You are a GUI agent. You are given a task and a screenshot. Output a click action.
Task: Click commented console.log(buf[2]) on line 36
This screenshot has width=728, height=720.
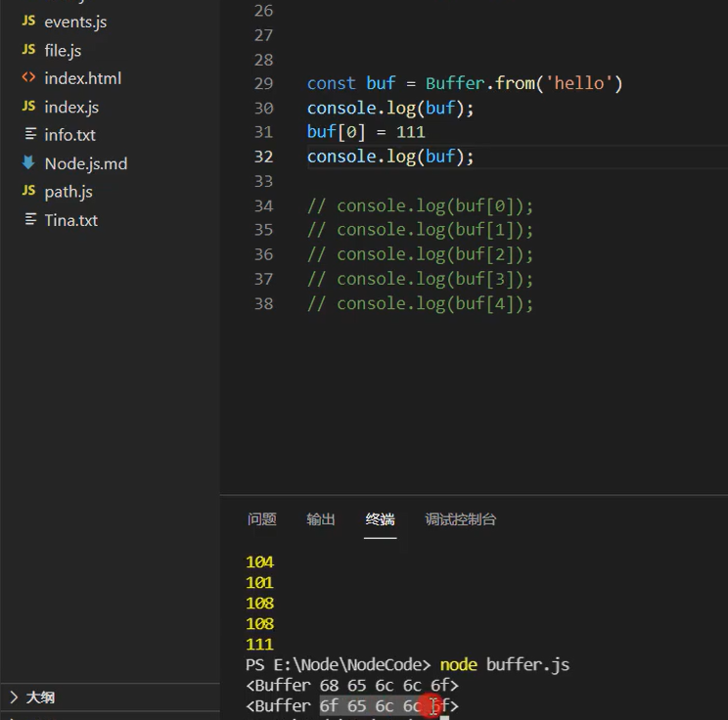coord(420,255)
